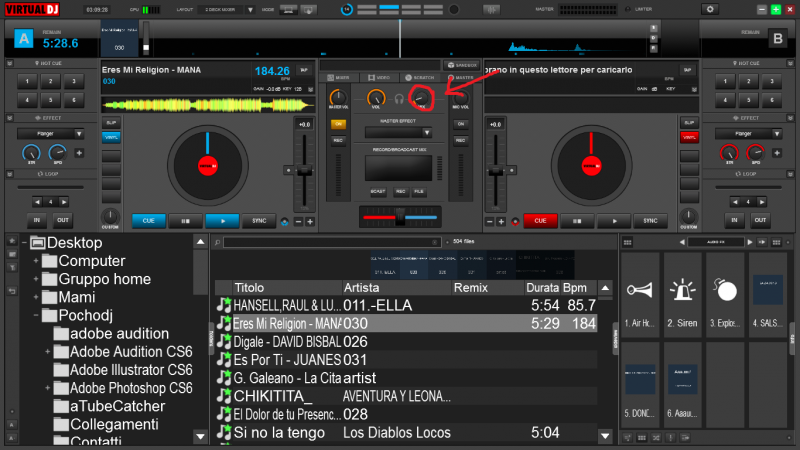Click deck B loop OUT button
This screenshot has width=800, height=450.
click(760, 220)
